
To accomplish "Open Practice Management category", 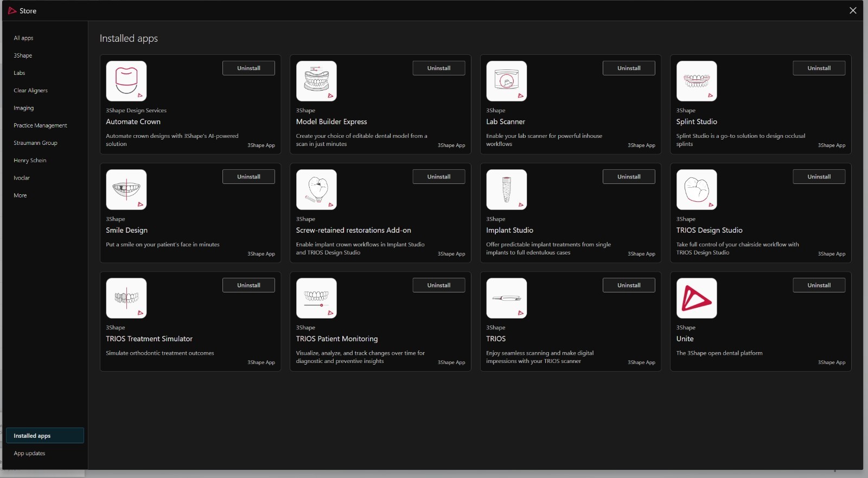I will 40,125.
